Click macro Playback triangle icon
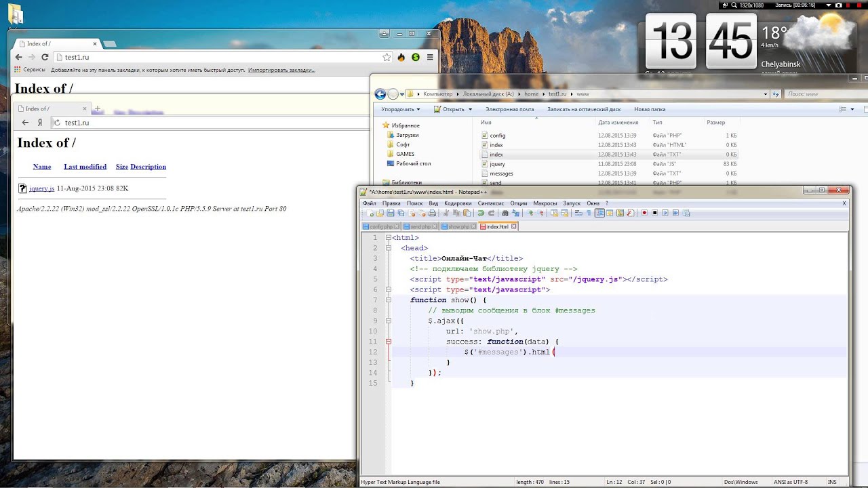Screen dimensions: 868x488 click(x=665, y=213)
